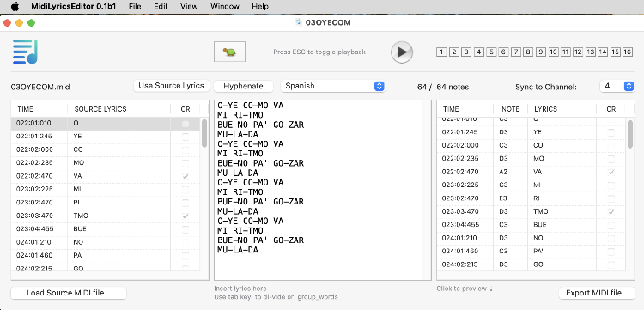
Task: Click Load Source MIDI file button
Action: [69, 293]
